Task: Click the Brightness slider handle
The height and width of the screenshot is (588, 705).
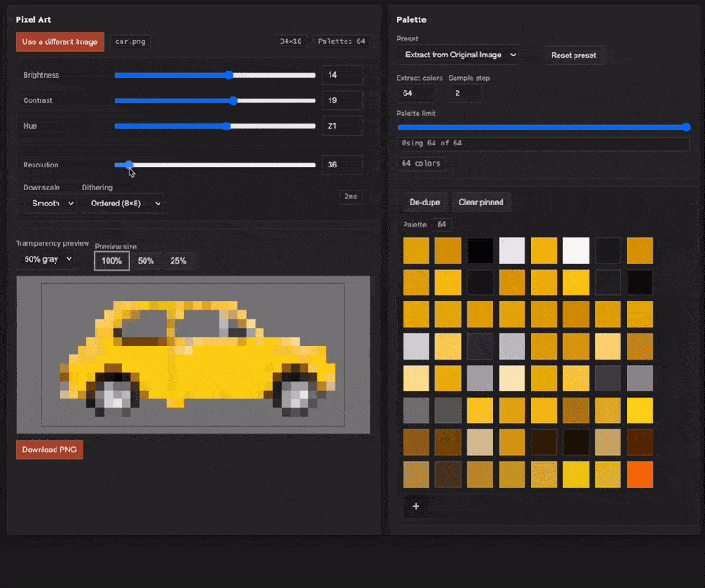Action: click(x=228, y=76)
